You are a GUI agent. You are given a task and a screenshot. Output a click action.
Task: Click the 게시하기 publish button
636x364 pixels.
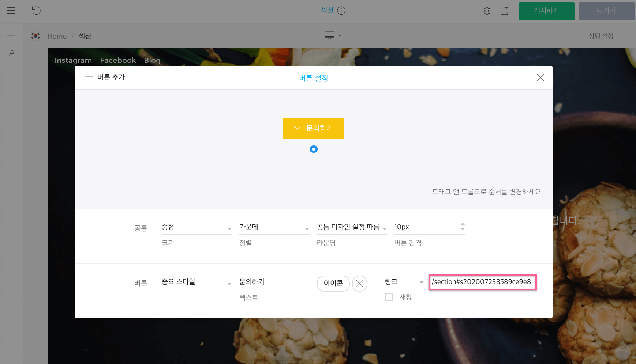click(546, 11)
